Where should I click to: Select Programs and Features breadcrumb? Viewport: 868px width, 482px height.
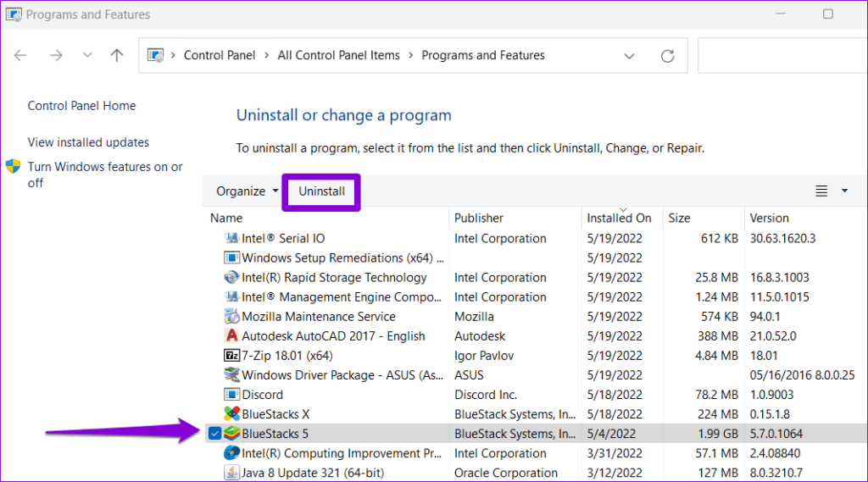point(482,55)
